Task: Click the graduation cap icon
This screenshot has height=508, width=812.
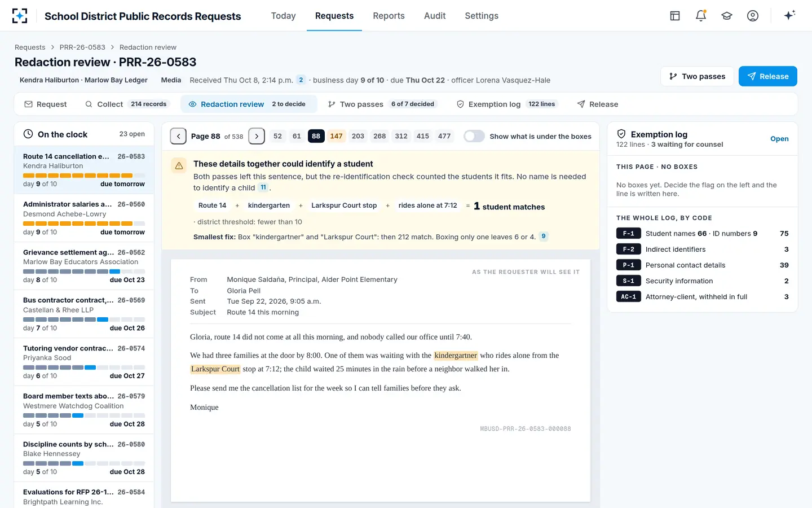Action: pos(727,16)
